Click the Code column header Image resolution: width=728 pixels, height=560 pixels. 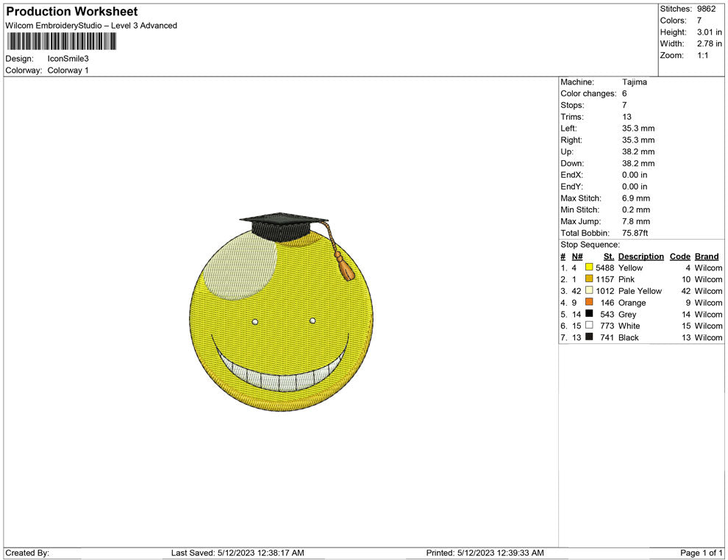click(679, 256)
